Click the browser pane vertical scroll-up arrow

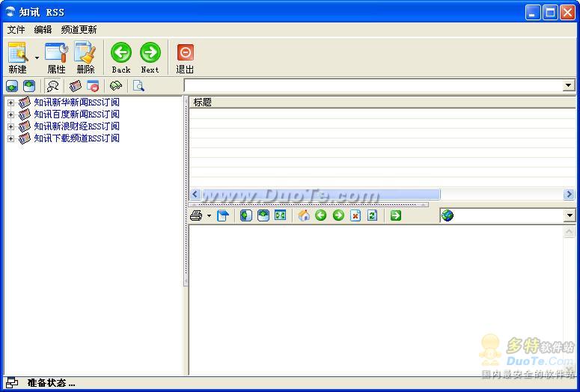tap(569, 232)
